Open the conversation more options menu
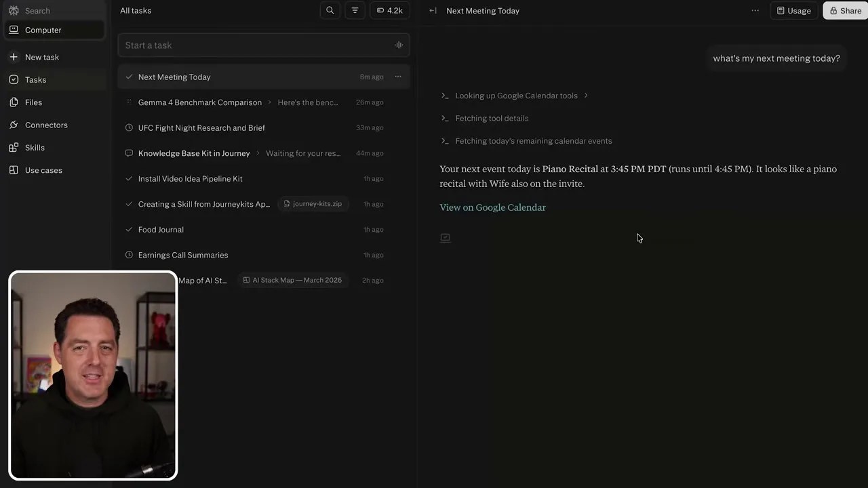Viewport: 868px width, 488px height. [755, 11]
